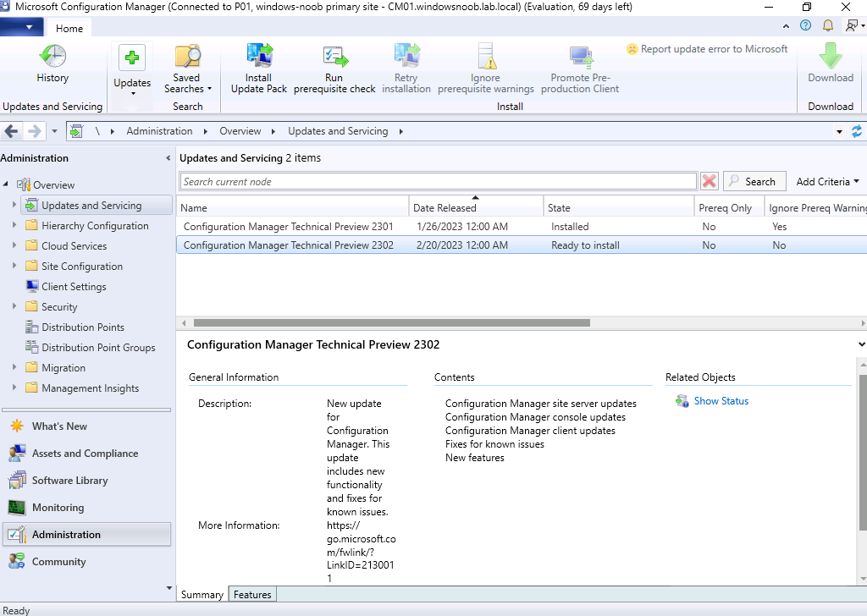Select Updates and Servicing tree node
The image size is (867, 616).
point(97,205)
